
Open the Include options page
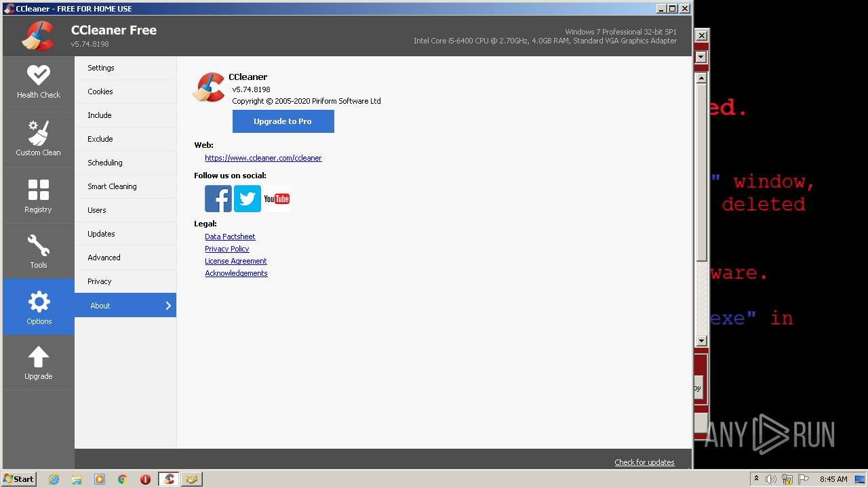pos(125,115)
